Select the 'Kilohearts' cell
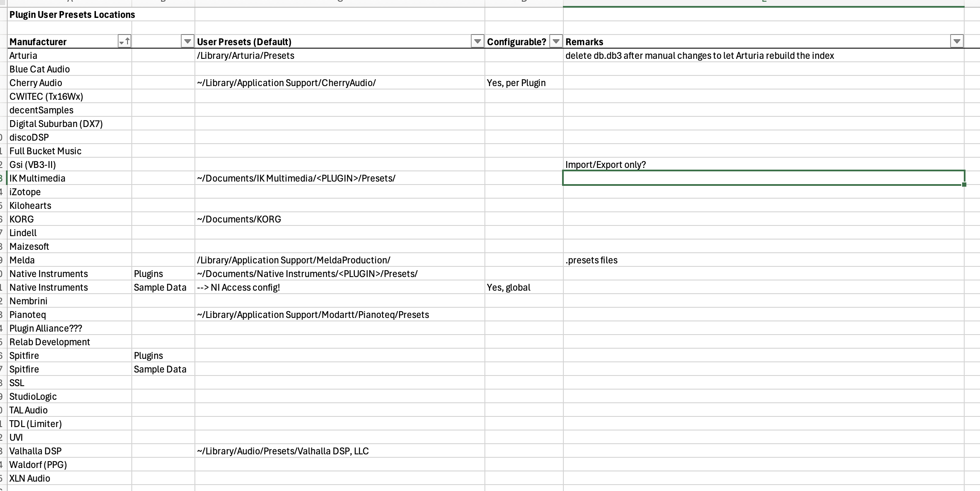980x491 pixels. point(70,205)
